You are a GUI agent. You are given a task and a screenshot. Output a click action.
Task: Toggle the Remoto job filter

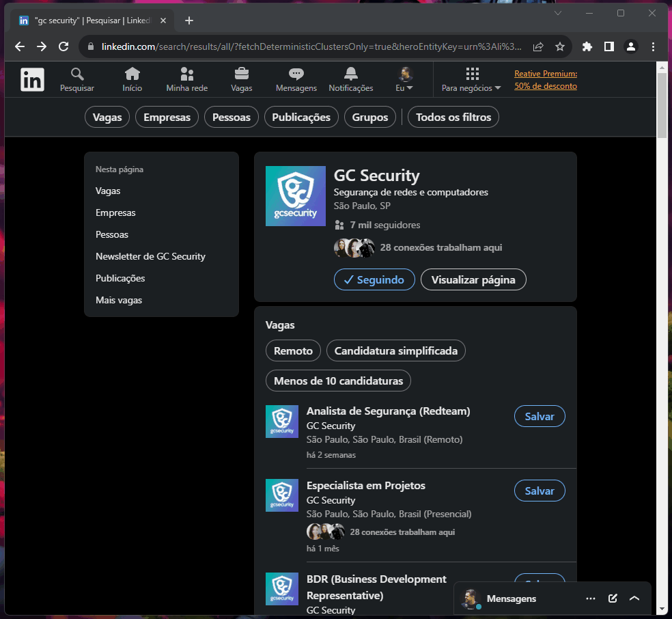pos(293,350)
